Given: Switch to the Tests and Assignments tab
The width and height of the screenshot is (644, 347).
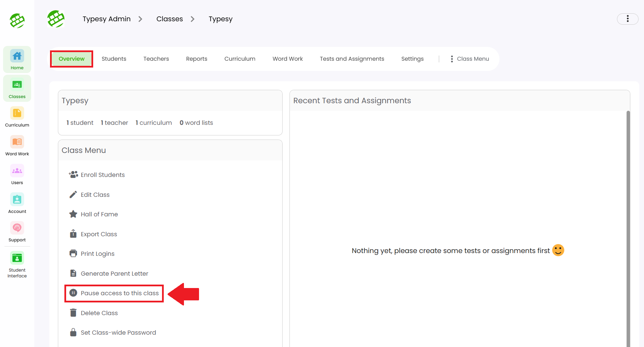Looking at the screenshot, I should coord(352,59).
